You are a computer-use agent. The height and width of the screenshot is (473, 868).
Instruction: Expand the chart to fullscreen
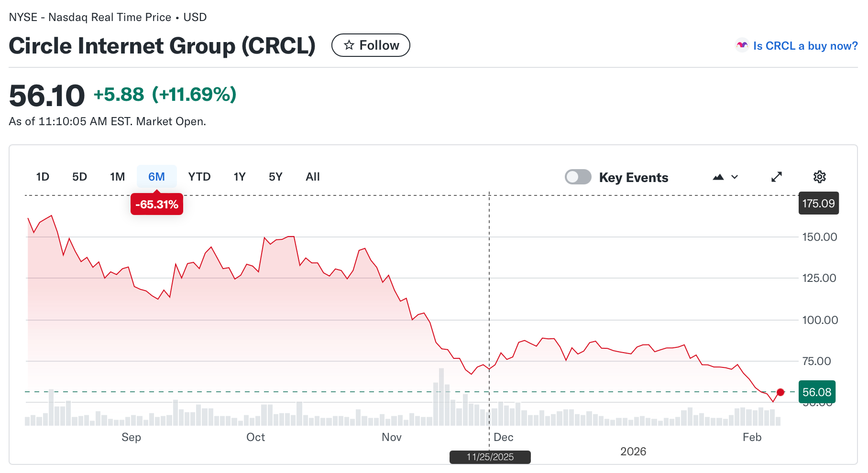click(777, 177)
